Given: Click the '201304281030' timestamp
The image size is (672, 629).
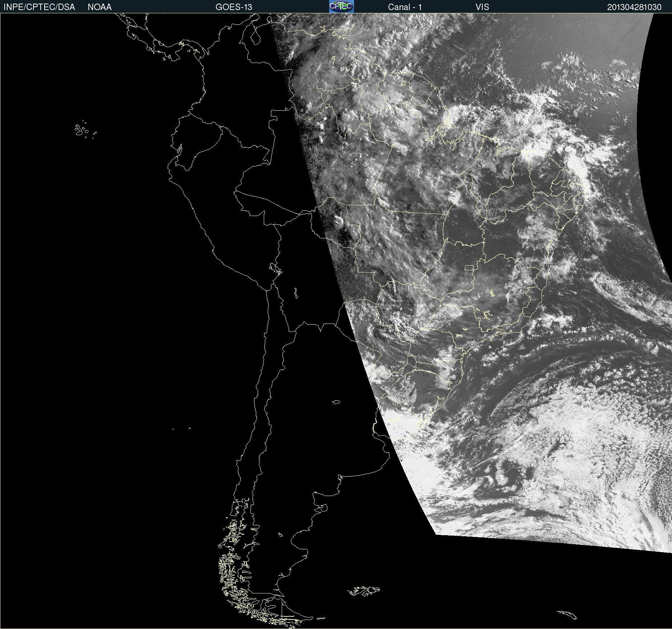Looking at the screenshot, I should 634,7.
